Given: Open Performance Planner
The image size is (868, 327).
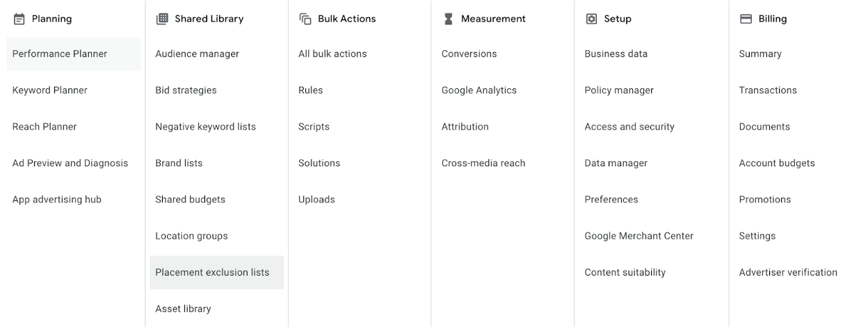Looking at the screenshot, I should [x=74, y=54].
